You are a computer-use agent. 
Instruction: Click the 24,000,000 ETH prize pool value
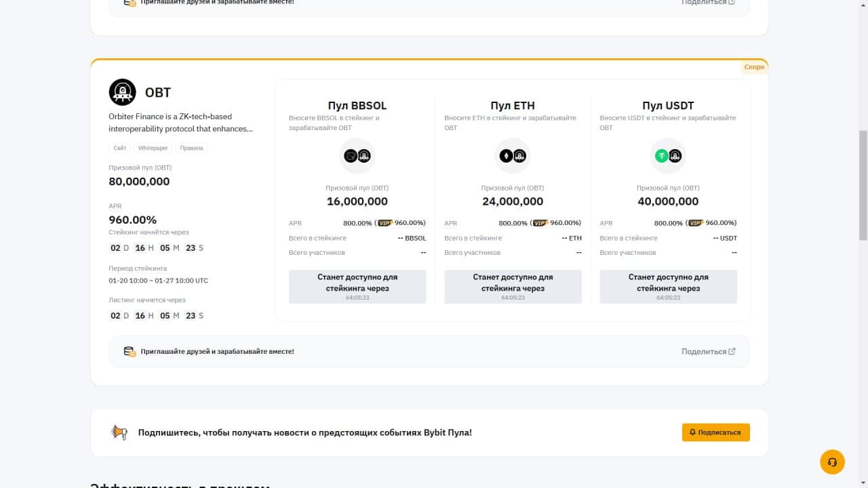click(x=513, y=201)
